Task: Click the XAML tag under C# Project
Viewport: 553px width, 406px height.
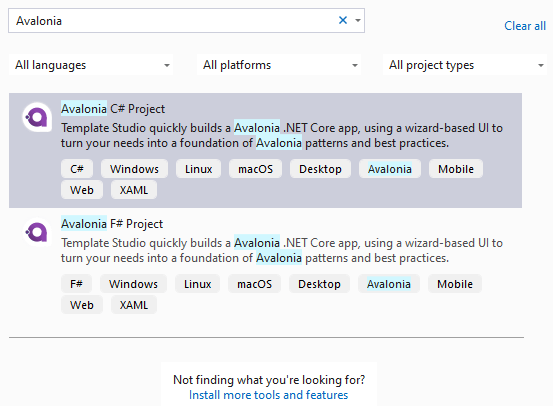Action: [134, 190]
